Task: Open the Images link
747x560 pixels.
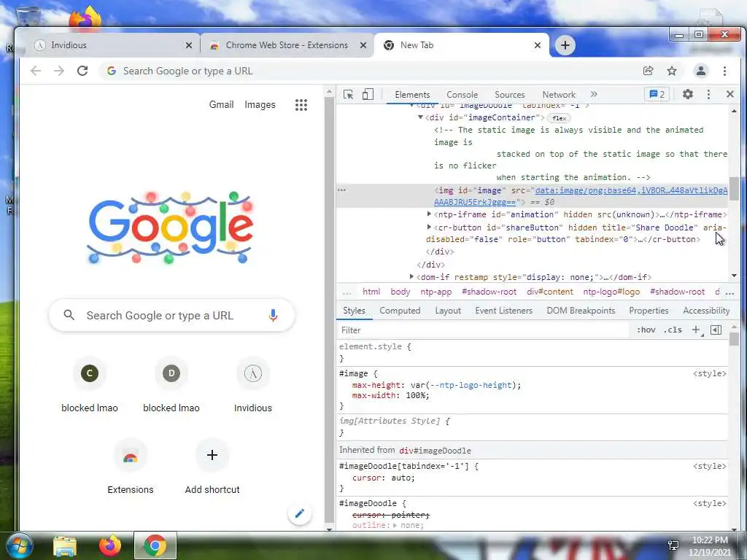Action: (x=260, y=104)
